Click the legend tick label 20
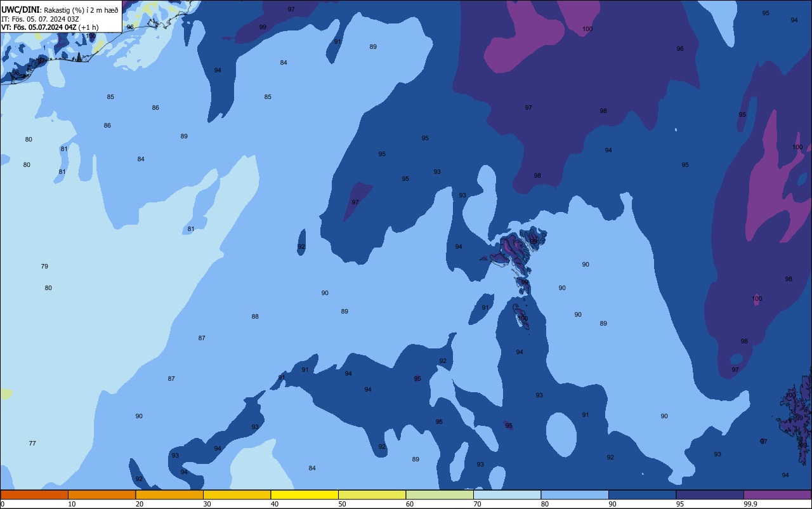The width and height of the screenshot is (812, 509). 140,504
